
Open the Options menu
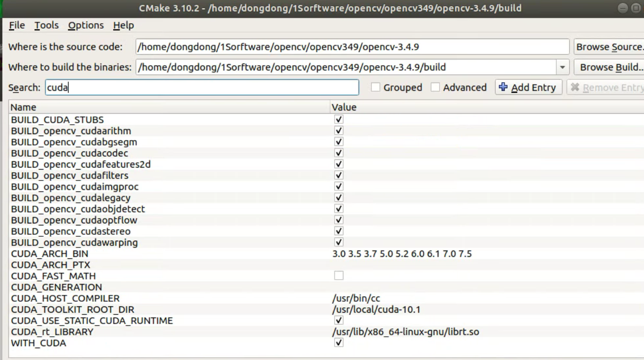coord(86,25)
